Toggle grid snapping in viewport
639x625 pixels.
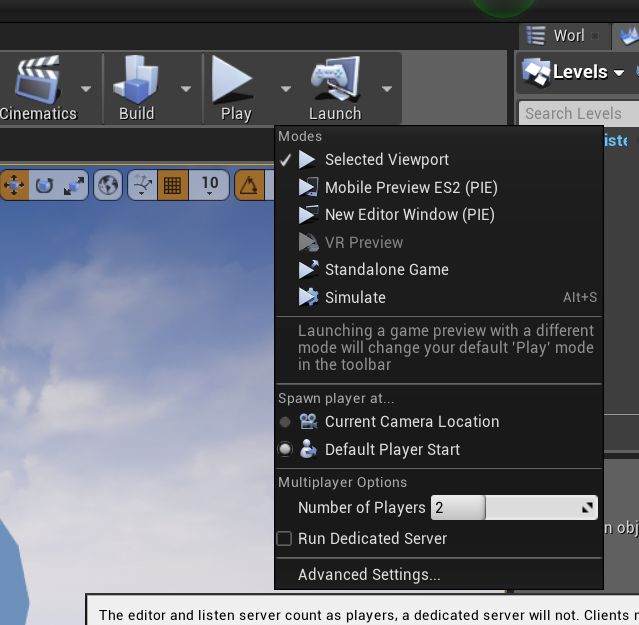pos(173,185)
